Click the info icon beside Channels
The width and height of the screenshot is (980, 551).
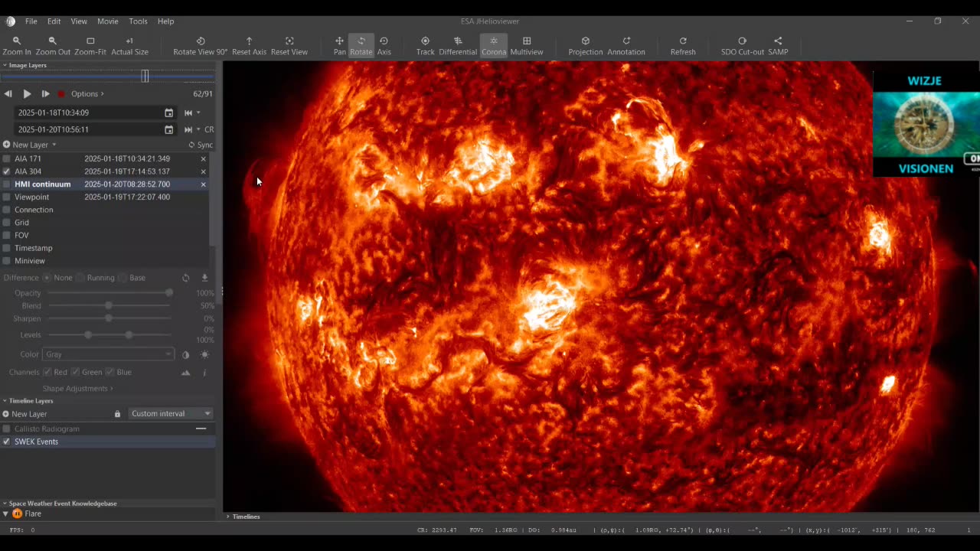pyautogui.click(x=204, y=372)
